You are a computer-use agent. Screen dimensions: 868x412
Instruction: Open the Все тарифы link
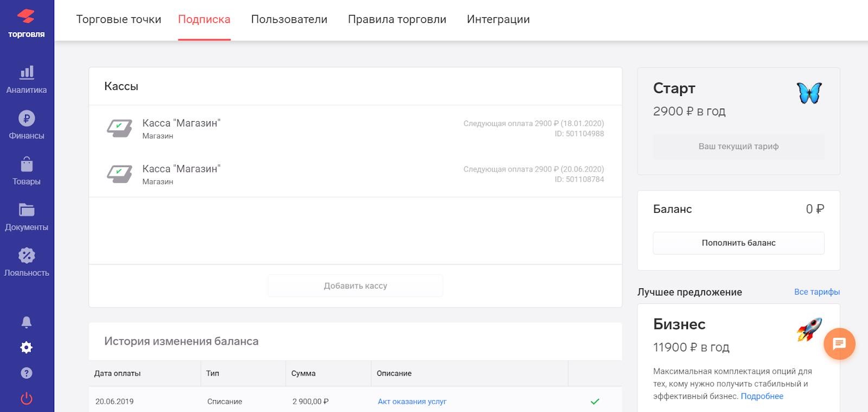pos(817,291)
